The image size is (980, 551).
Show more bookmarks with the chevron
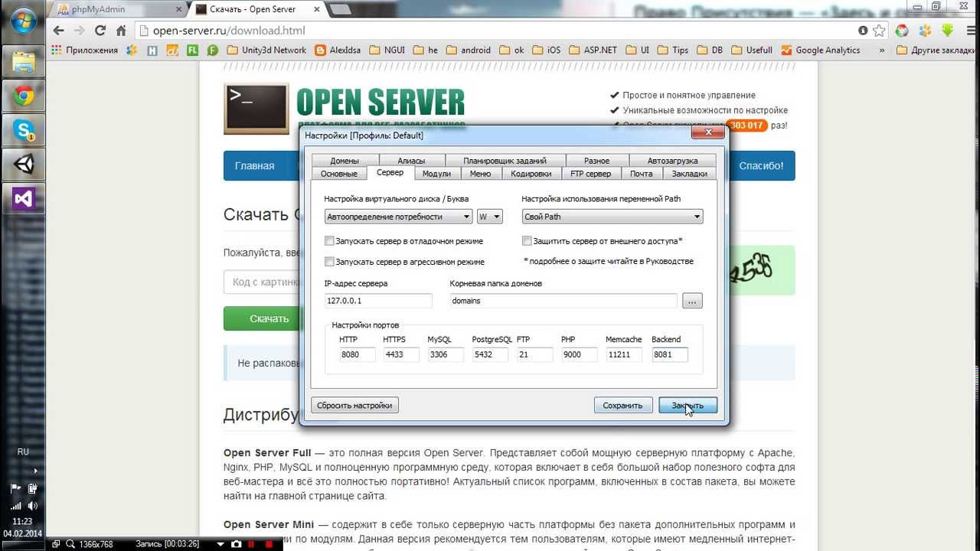click(881, 50)
